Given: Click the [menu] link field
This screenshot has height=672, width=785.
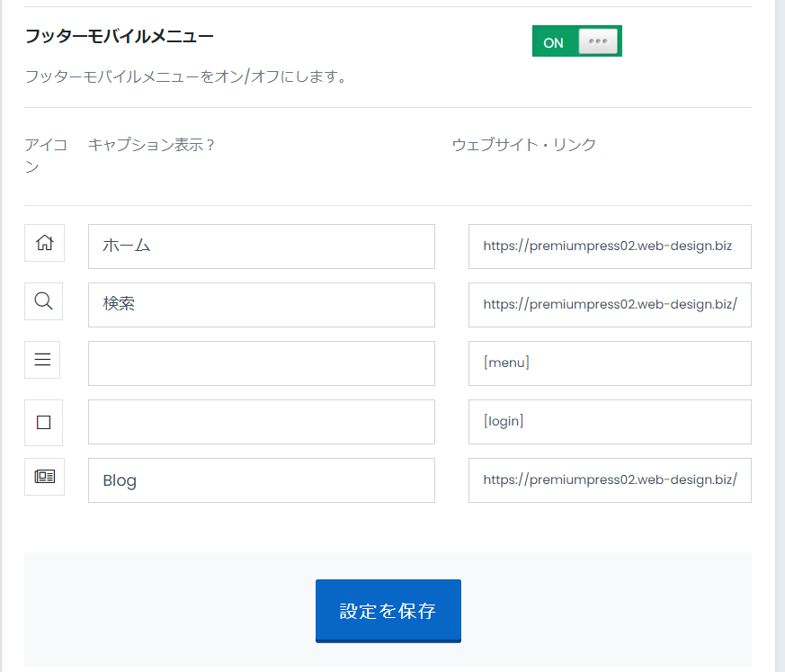Looking at the screenshot, I should [610, 363].
